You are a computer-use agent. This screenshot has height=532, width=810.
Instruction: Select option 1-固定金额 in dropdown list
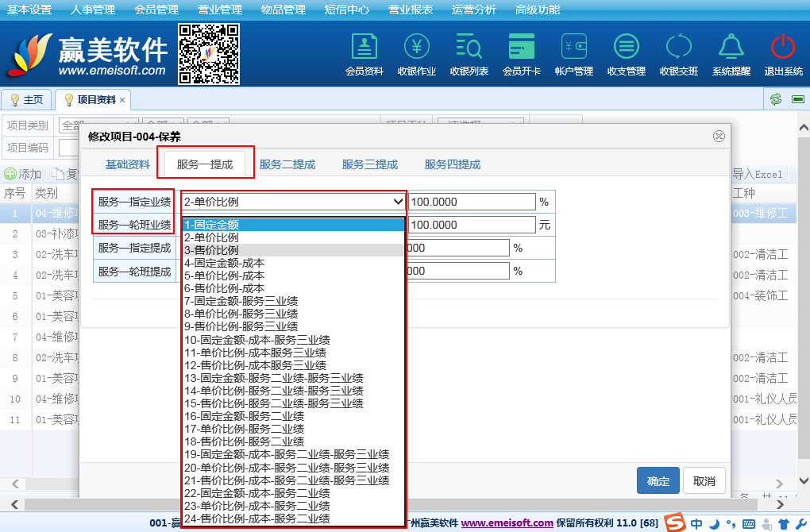(x=293, y=225)
